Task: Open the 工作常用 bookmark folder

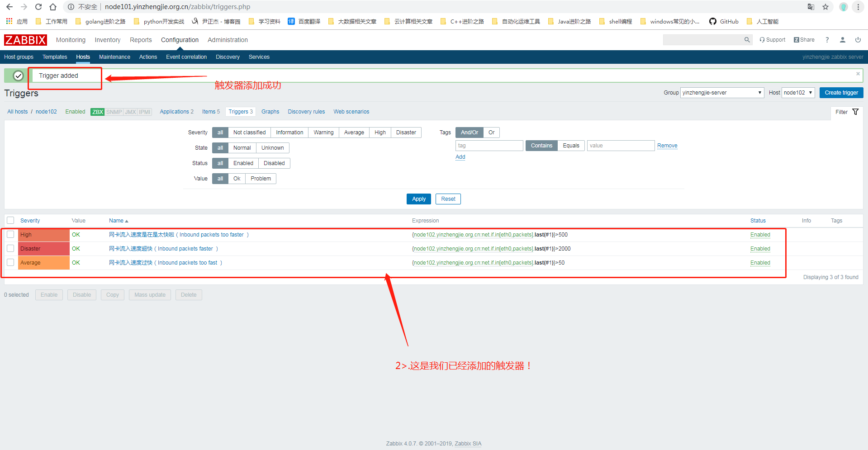Action: pos(51,21)
